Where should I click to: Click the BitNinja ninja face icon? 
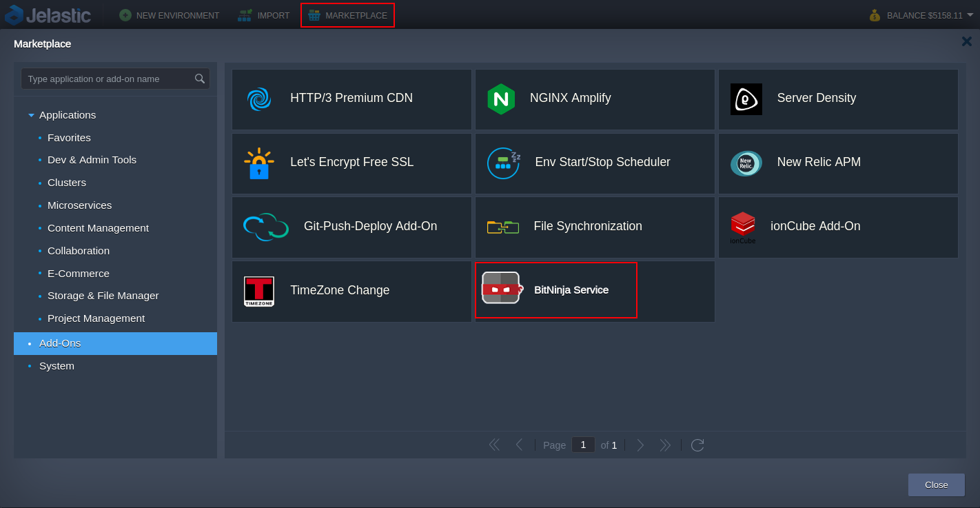[502, 287]
